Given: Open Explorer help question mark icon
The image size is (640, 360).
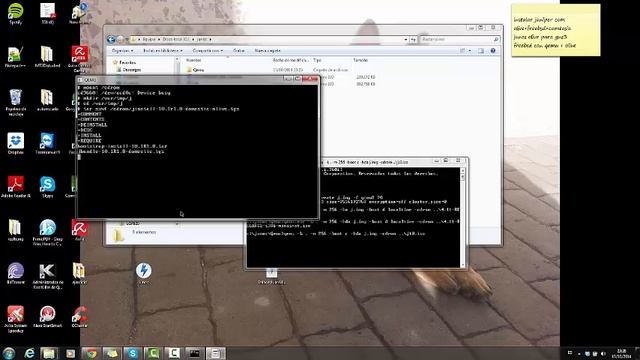Looking at the screenshot, I should (493, 51).
